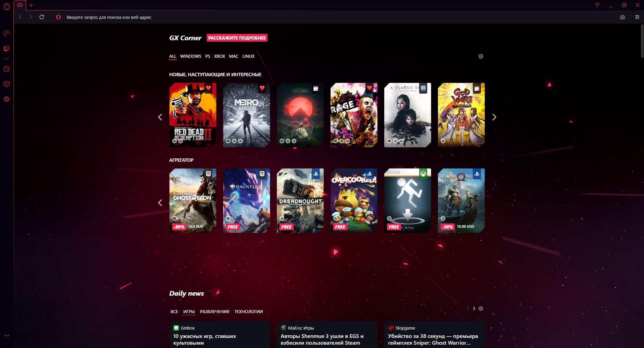
Task: Filter GX Corner by WINDOWS tab
Action: pos(191,56)
